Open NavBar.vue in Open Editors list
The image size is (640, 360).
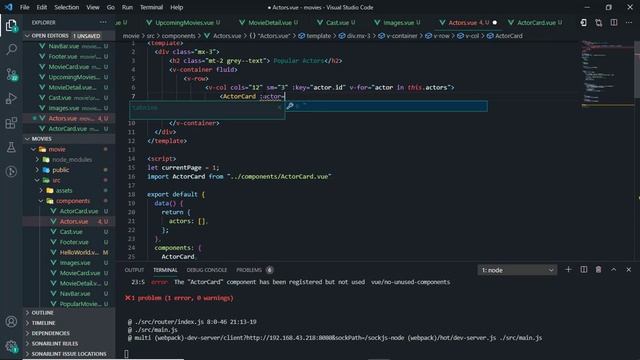[64, 46]
